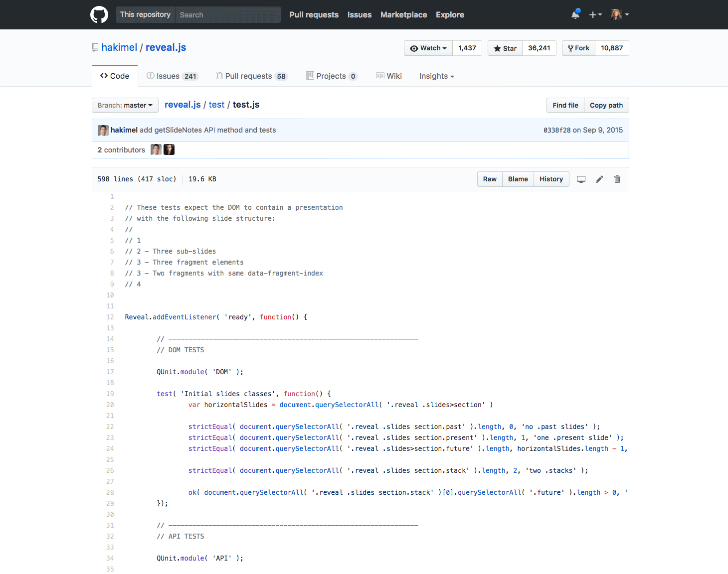Open the Branch: master dropdown
The width and height of the screenshot is (728, 574).
[125, 105]
